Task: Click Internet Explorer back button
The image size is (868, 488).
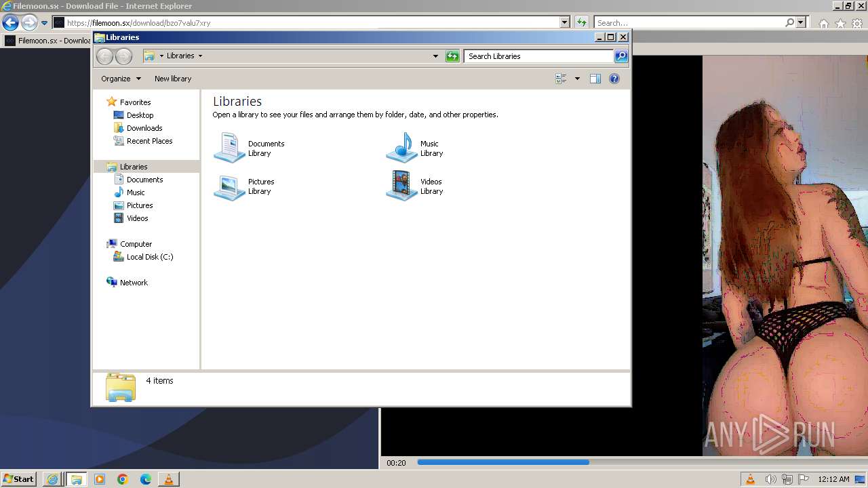Action: 10,22
